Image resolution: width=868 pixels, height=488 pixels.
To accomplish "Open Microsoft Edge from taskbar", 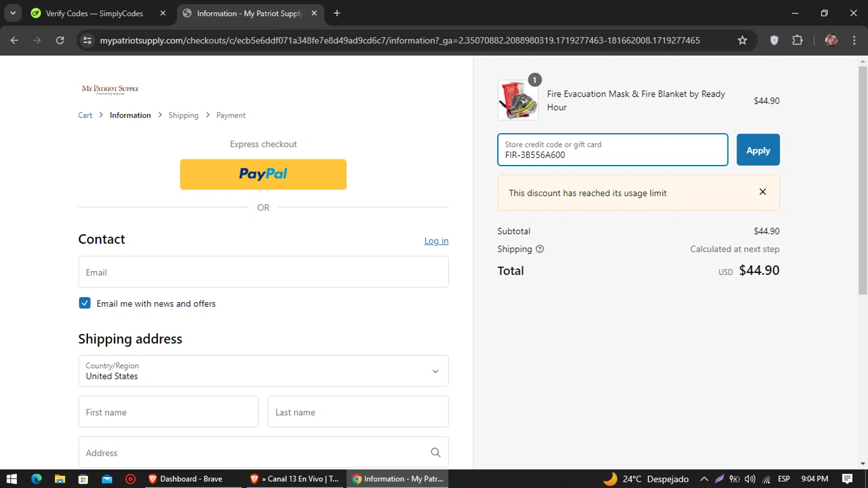I will 36,479.
